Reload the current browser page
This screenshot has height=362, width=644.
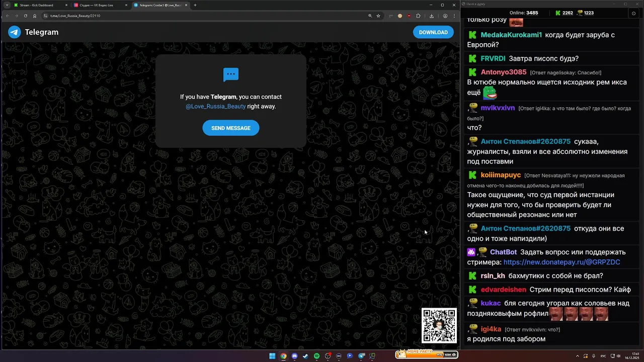pyautogui.click(x=26, y=16)
